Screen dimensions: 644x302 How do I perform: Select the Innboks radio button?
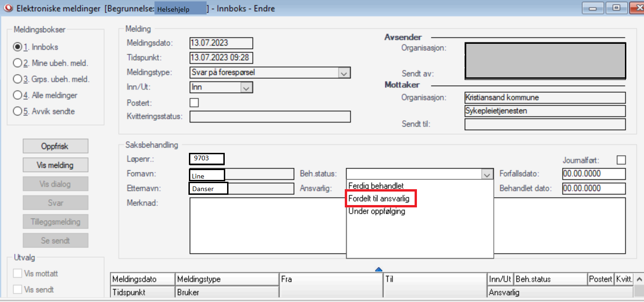[18, 47]
